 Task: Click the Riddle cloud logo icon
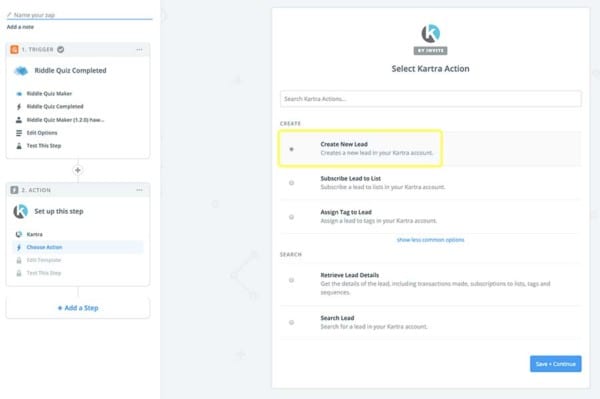tap(21, 71)
